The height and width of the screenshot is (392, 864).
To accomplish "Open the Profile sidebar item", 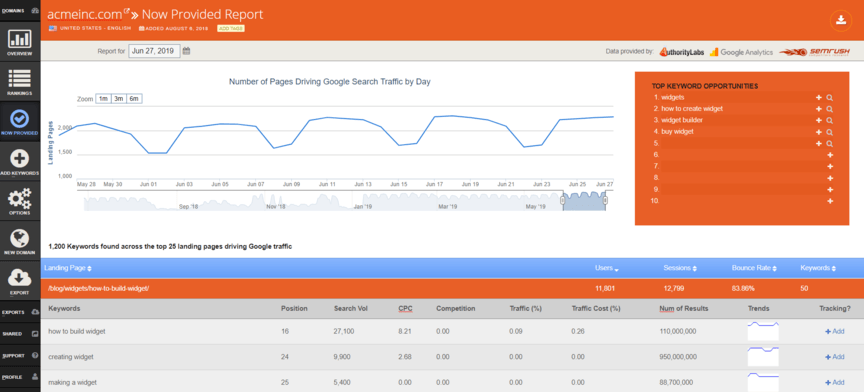I will [x=20, y=377].
